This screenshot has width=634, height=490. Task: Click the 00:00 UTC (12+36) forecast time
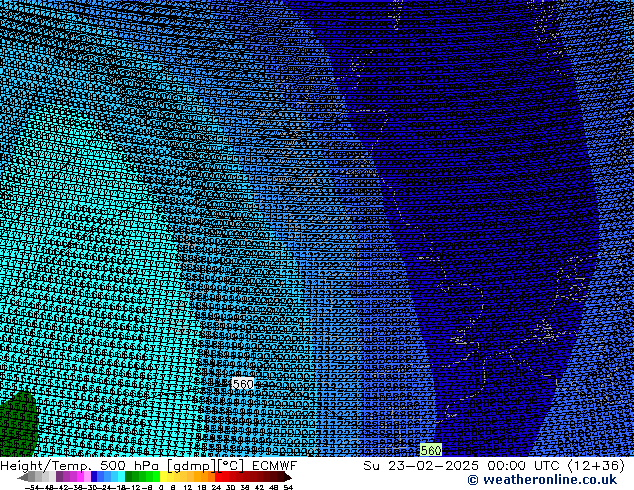[x=556, y=466]
